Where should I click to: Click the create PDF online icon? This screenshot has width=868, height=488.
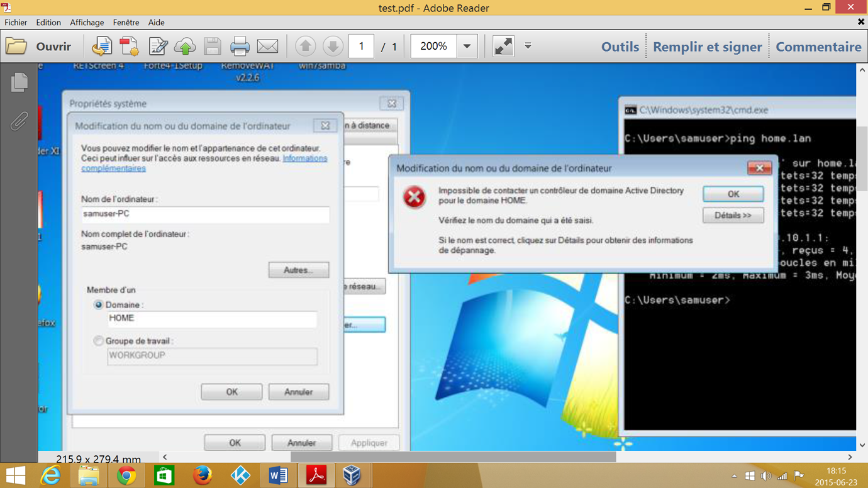[x=129, y=47]
